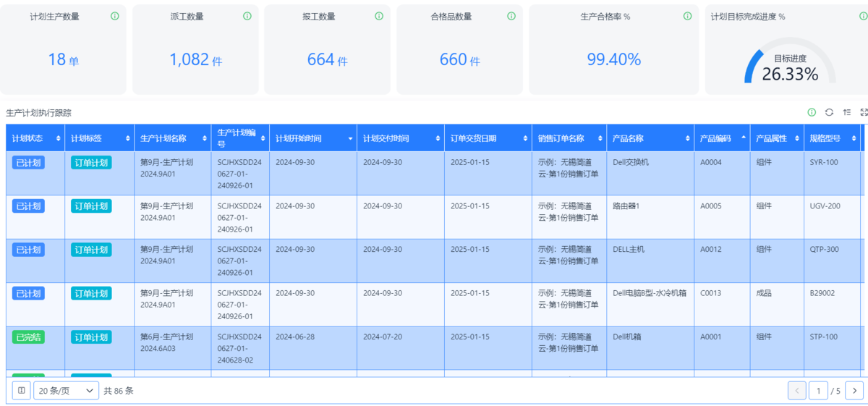Click the green info icon above the table

pos(812,112)
